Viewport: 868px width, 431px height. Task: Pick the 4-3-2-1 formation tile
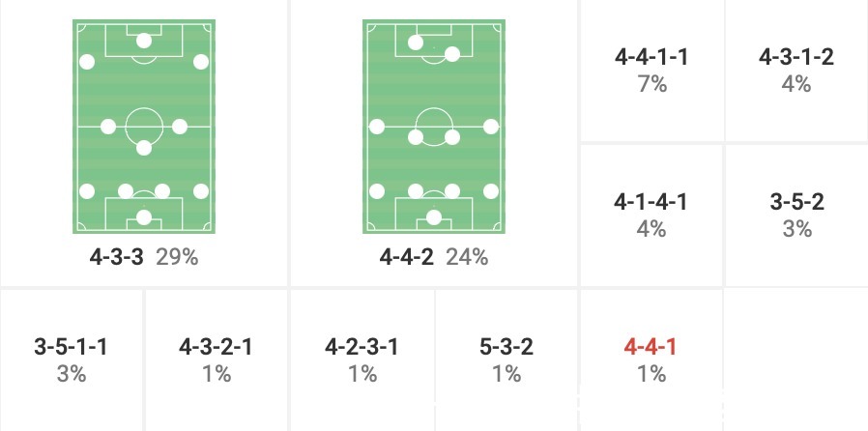click(x=217, y=359)
